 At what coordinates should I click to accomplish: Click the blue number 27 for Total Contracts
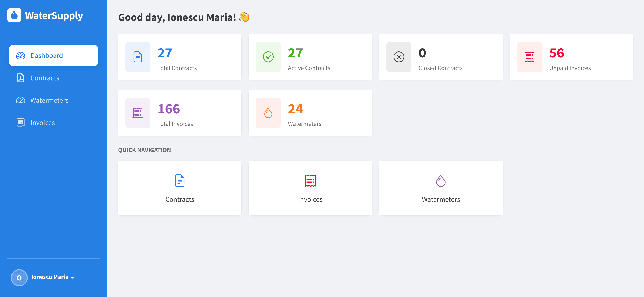coord(165,53)
